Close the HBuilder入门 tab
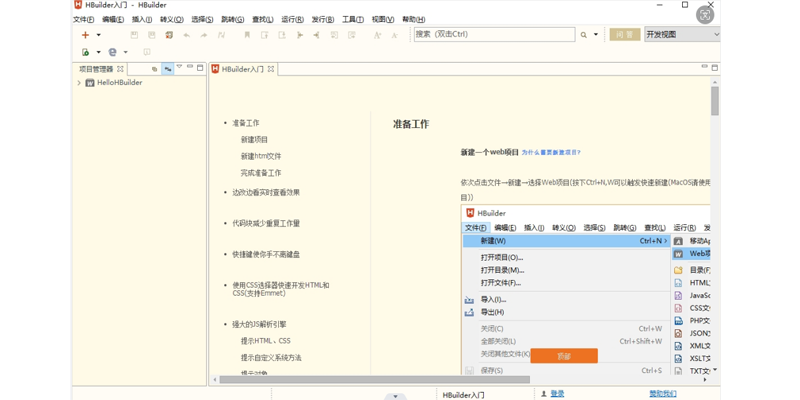The image size is (800, 400). pyautogui.click(x=271, y=69)
